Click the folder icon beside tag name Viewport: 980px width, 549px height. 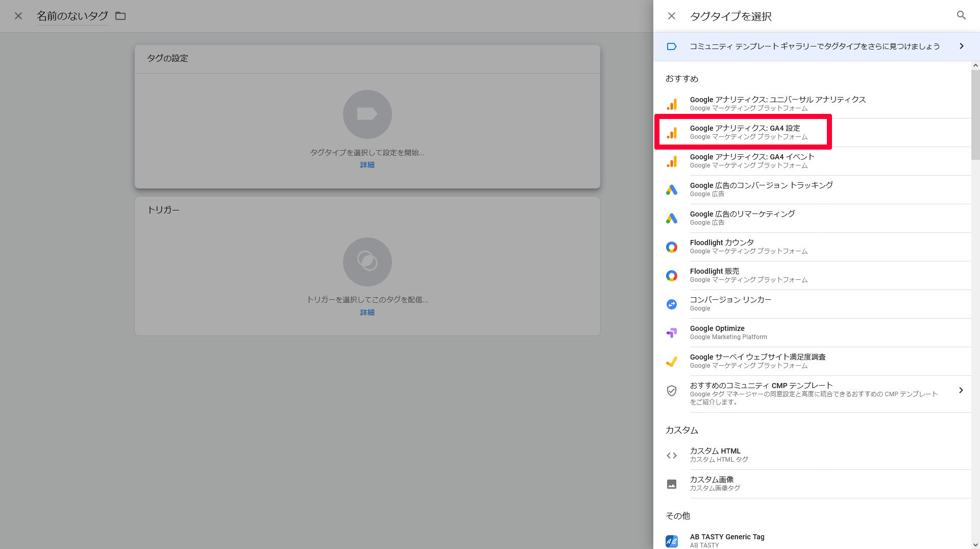pos(120,16)
